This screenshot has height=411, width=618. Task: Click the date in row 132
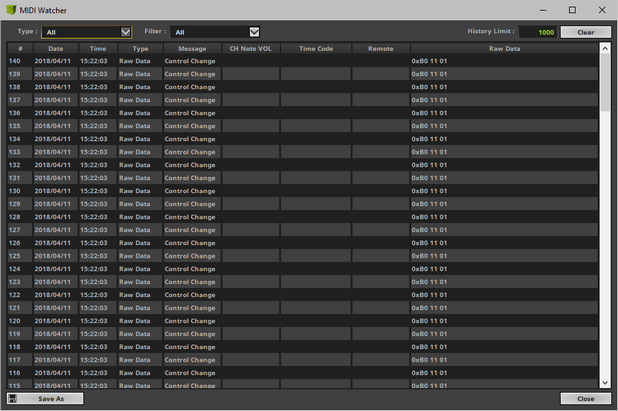[52, 165]
